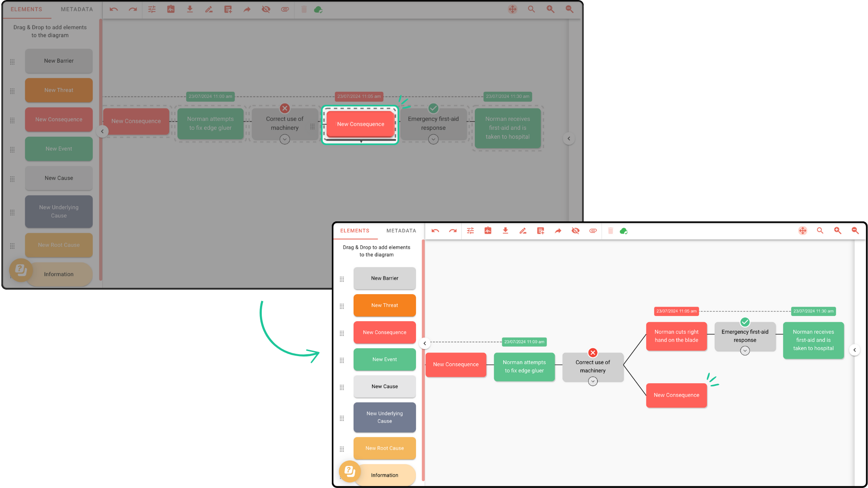Viewport: 868px width, 488px height.
Task: Click undo icon in bright lower toolbar
Action: pyautogui.click(x=435, y=231)
